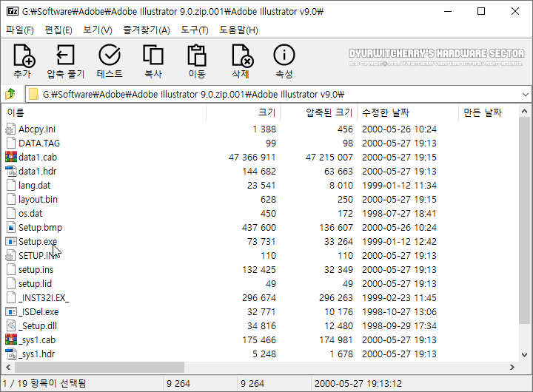The width and height of the screenshot is (533, 392).
Task: Select the setup.lid file name
Action: coord(35,283)
